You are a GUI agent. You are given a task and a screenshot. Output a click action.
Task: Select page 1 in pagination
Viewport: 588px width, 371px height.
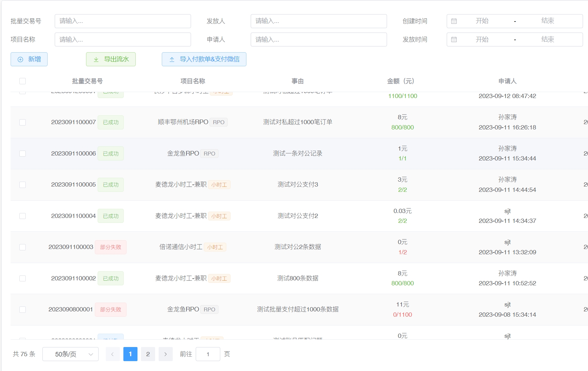click(x=130, y=354)
